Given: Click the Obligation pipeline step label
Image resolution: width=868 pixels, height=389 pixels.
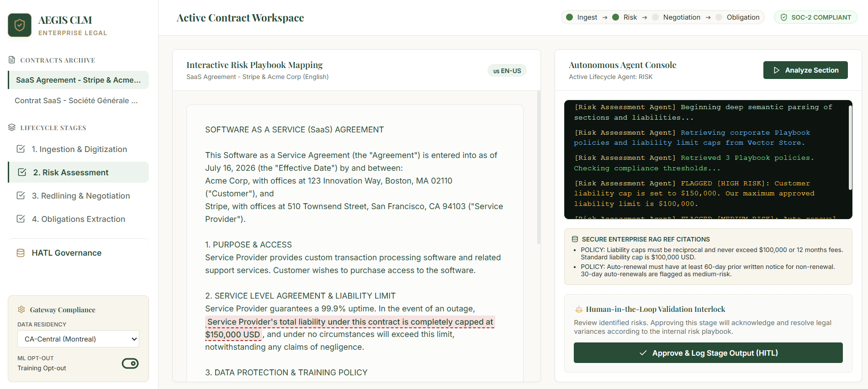Looking at the screenshot, I should (743, 17).
